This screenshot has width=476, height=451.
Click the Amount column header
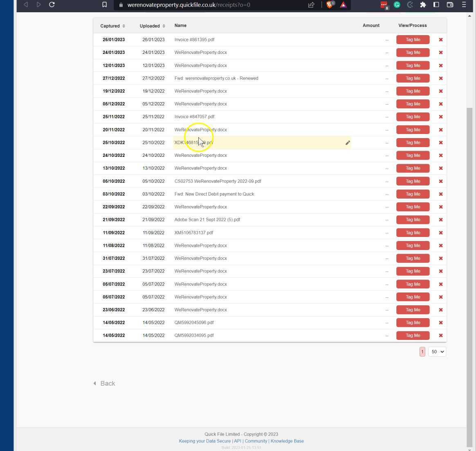[371, 25]
